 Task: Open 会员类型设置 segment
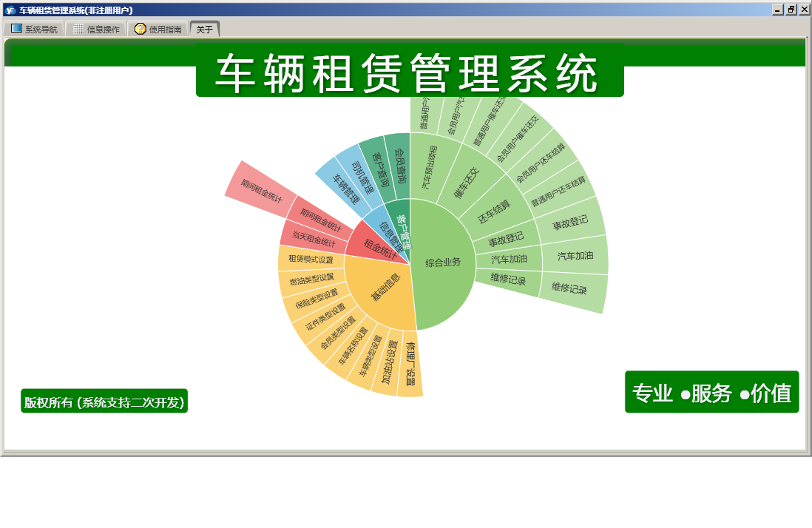[x=338, y=334]
